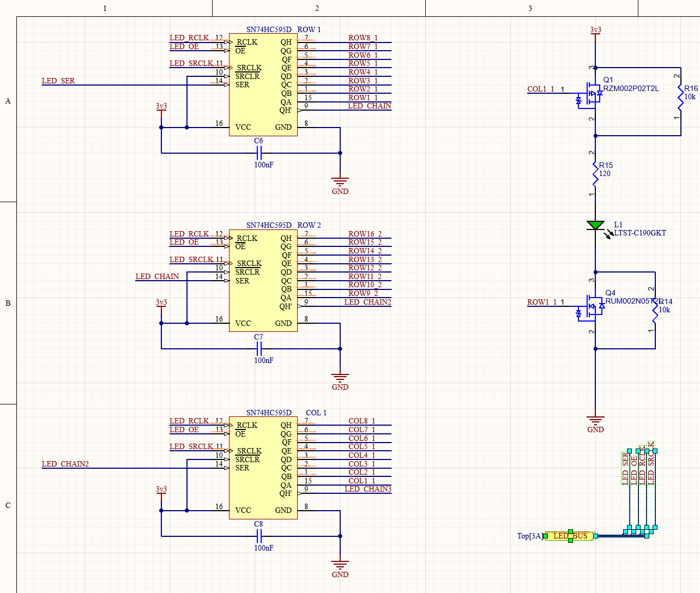Click the 3v3 power port beside ROW 1 chip
This screenshot has width=700, height=593.
[x=161, y=107]
